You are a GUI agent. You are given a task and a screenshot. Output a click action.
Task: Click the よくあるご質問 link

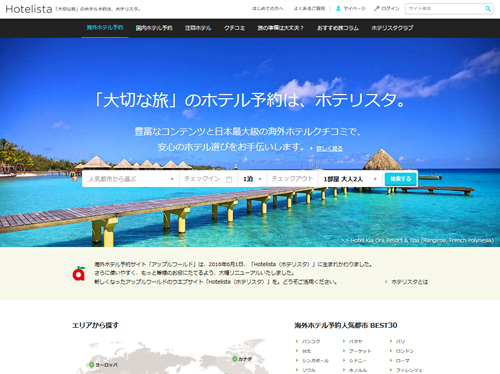tap(309, 9)
